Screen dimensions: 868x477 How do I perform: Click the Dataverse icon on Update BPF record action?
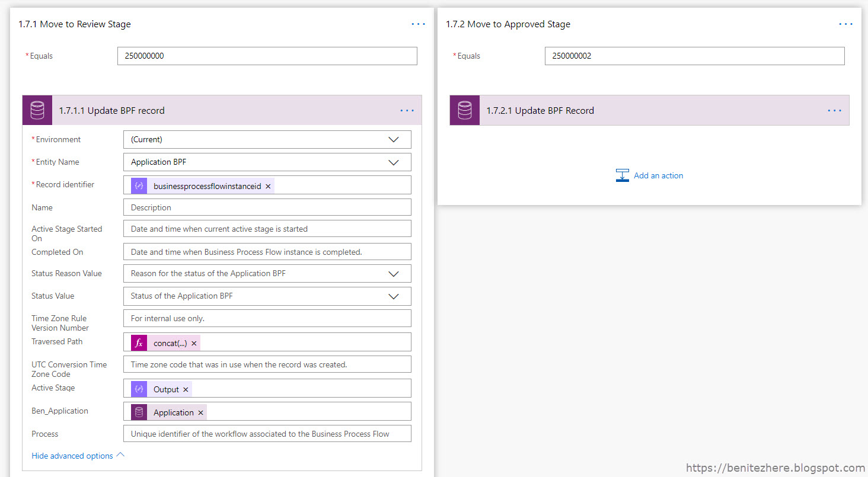click(37, 110)
